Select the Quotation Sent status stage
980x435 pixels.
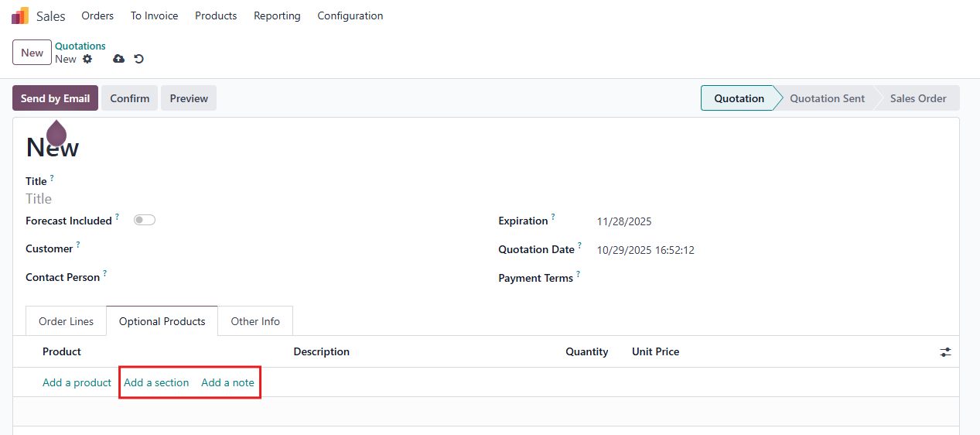tap(827, 98)
